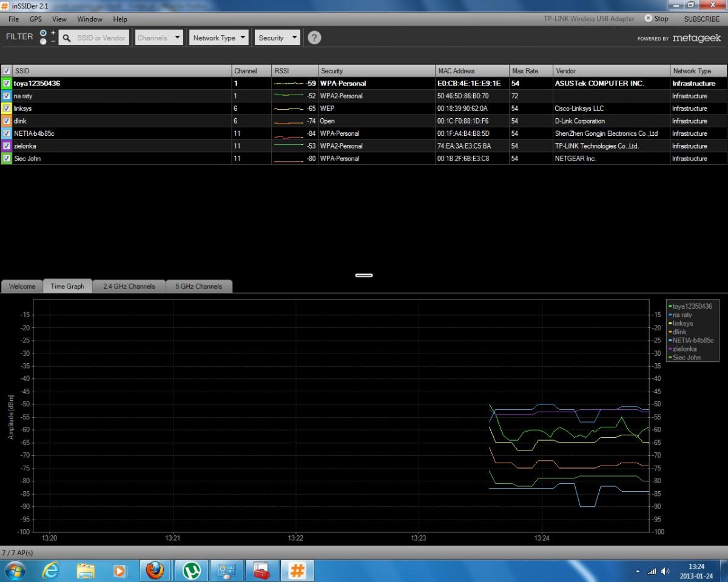This screenshot has width=728, height=582.
Task: Open the View menu
Action: 59,19
